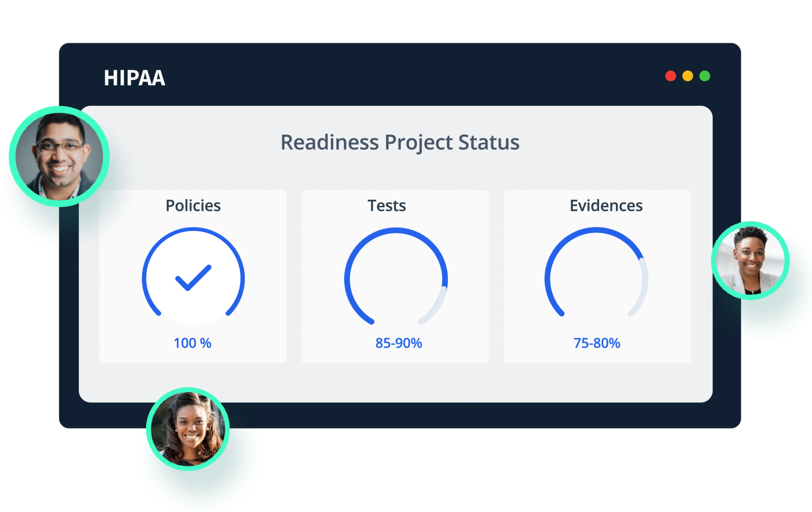Viewport: 812px width, 512px height.
Task: Select the Tests card label
Action: (x=387, y=205)
